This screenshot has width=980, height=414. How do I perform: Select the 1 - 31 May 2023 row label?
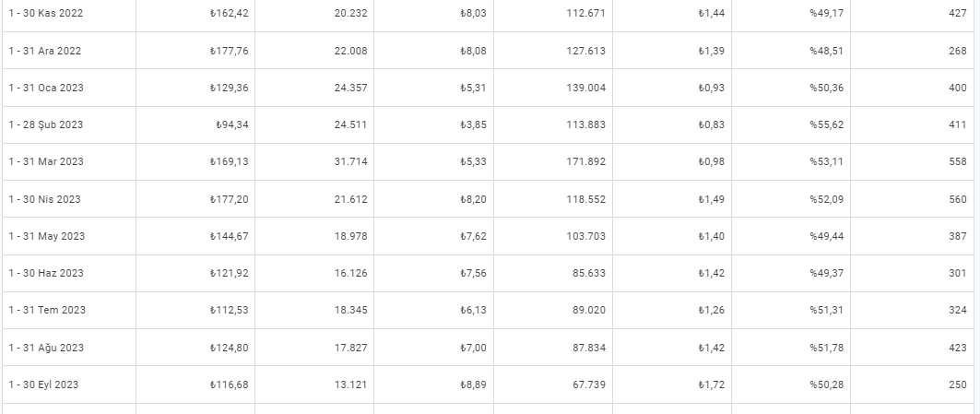[47, 236]
